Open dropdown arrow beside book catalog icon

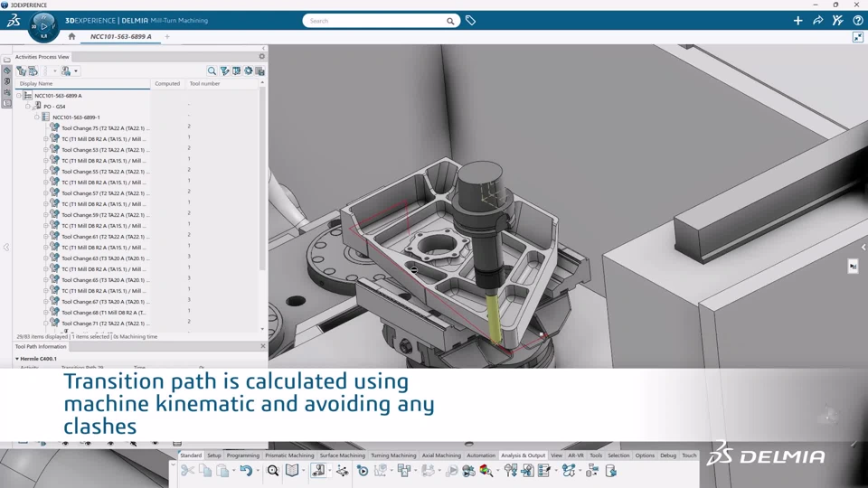point(304,471)
